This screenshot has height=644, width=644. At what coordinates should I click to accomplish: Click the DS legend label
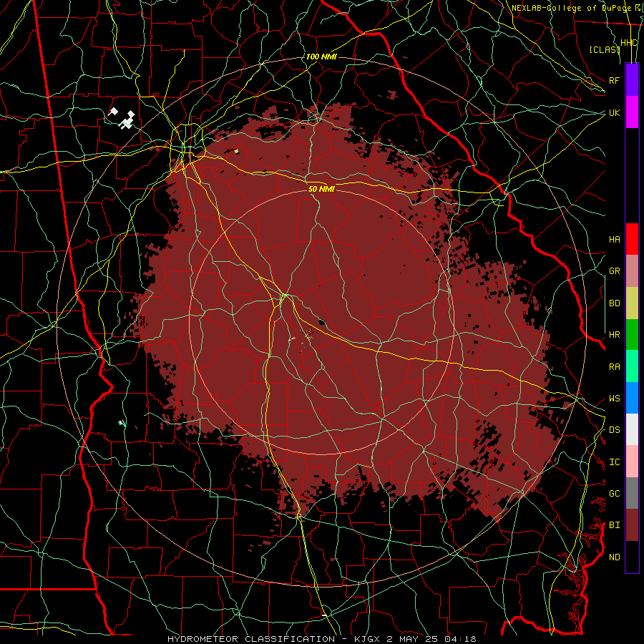point(614,430)
